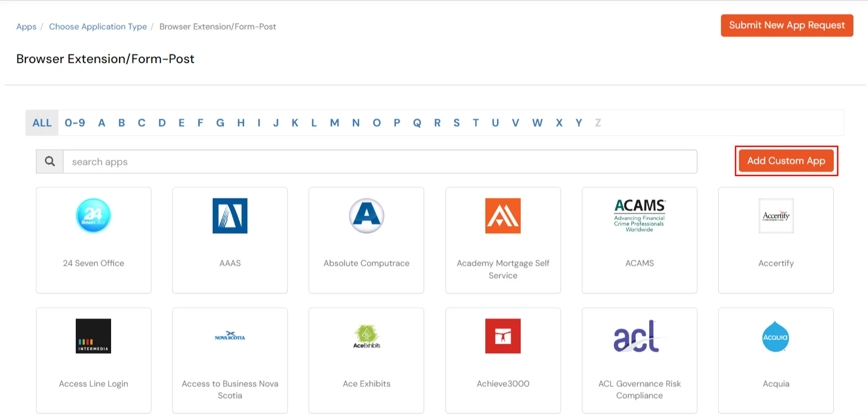Click Submit New App Request
868x416 pixels.
click(787, 25)
